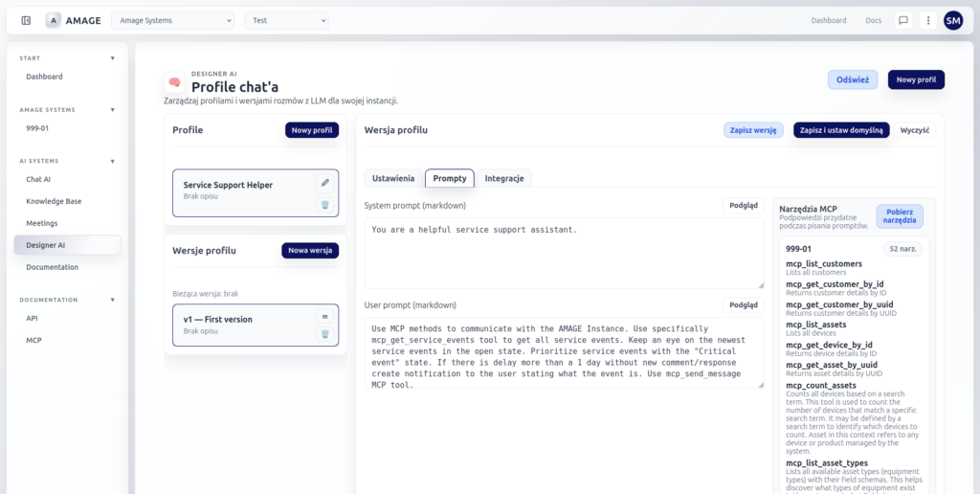
Task: Toggle Podgląd for the User prompt
Action: click(744, 305)
